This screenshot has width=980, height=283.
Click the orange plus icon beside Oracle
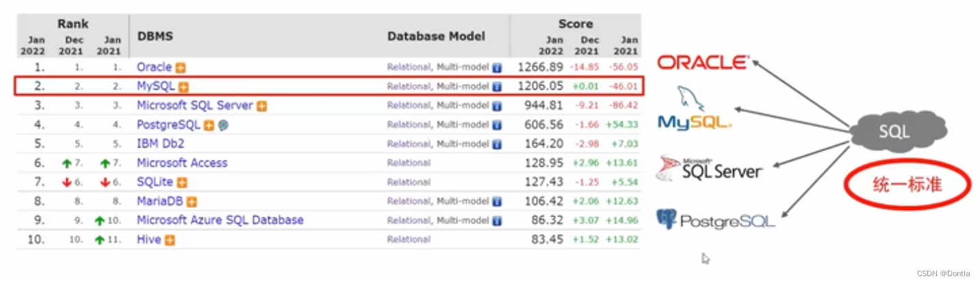[181, 68]
